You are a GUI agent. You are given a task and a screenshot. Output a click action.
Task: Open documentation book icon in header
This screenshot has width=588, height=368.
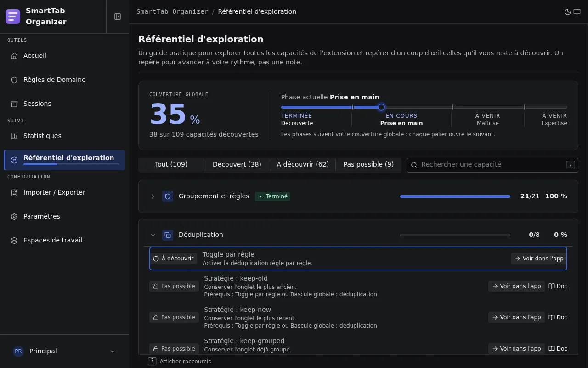(x=577, y=12)
